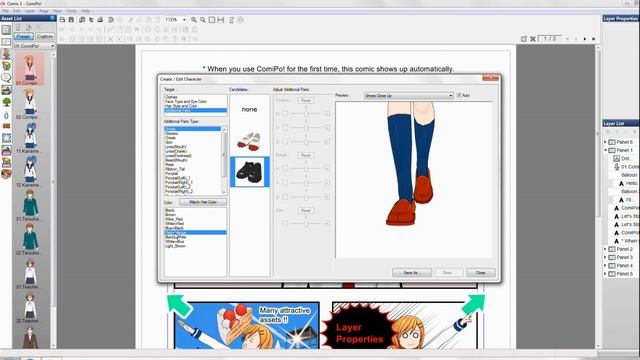This screenshot has width=640, height=360.
Task: Expand Panel 5 in the Layer List
Action: 605,274
